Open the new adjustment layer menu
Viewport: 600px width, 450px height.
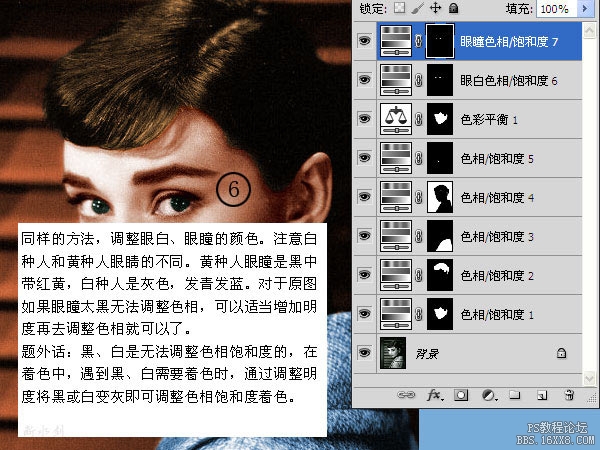(x=487, y=395)
